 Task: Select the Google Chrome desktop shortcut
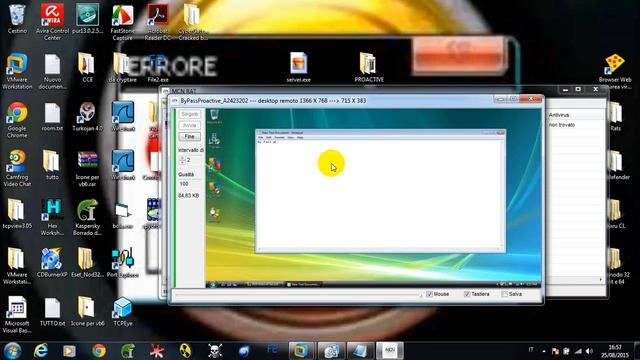[x=17, y=120]
